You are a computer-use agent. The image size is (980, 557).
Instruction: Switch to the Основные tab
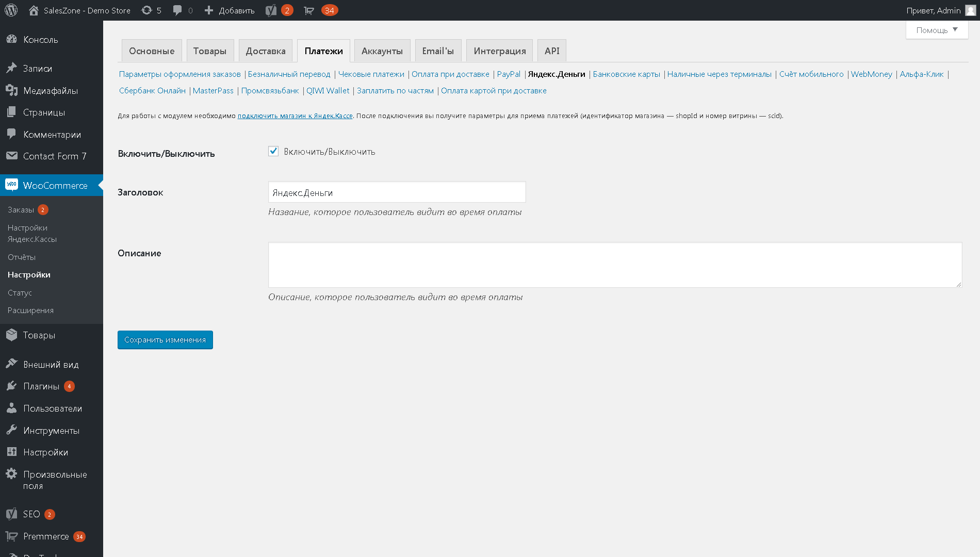click(x=152, y=51)
